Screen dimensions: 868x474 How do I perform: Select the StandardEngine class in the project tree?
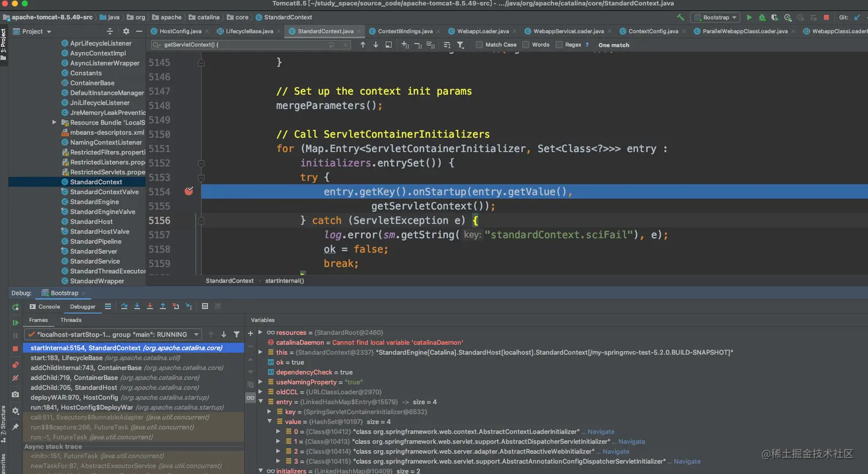[94, 202]
